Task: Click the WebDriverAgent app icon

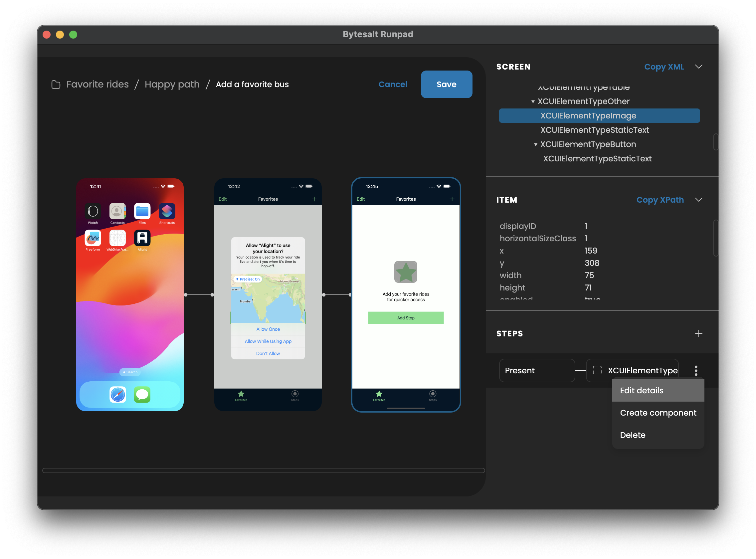Action: click(x=117, y=238)
